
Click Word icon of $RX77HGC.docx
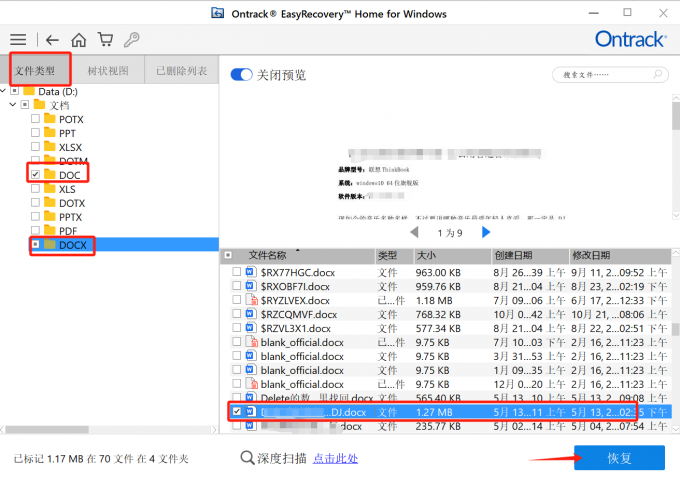click(x=250, y=272)
